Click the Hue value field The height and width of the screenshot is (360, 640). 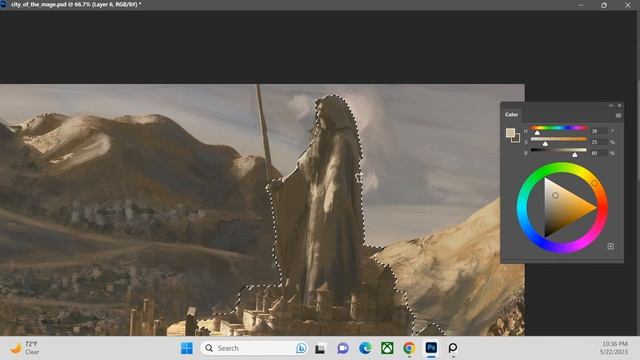coord(599,131)
